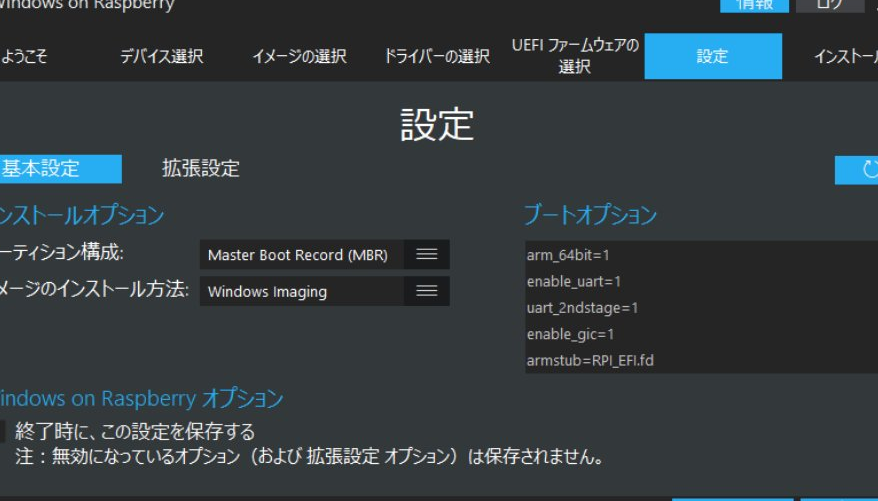
Task: Click the armstub=RPI_EFI.fd line
Action: [590, 360]
